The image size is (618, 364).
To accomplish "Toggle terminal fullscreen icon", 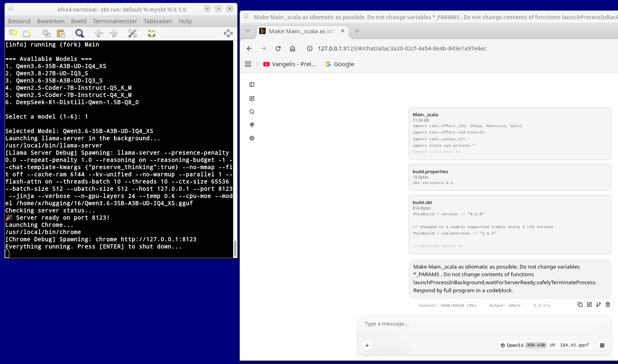I will click(228, 33).
